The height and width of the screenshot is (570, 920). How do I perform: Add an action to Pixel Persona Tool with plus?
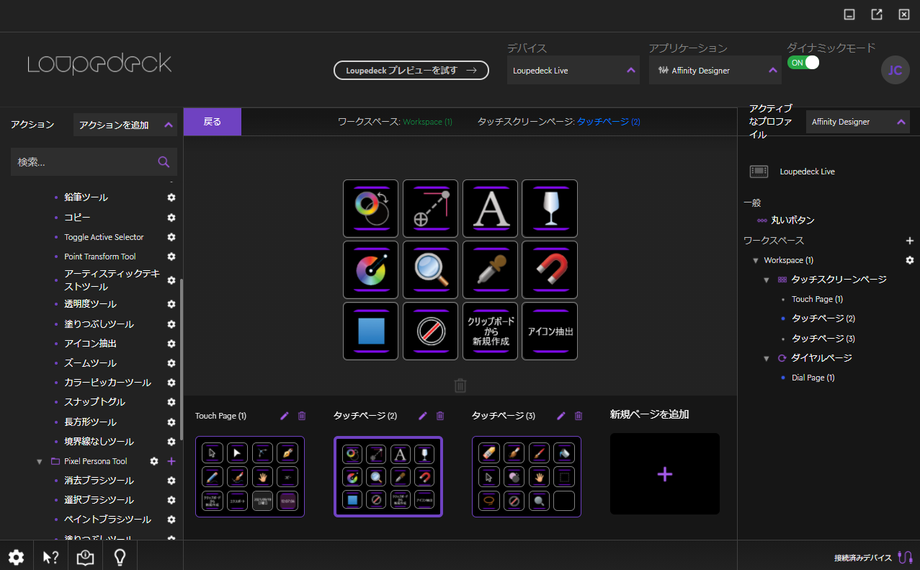[171, 461]
